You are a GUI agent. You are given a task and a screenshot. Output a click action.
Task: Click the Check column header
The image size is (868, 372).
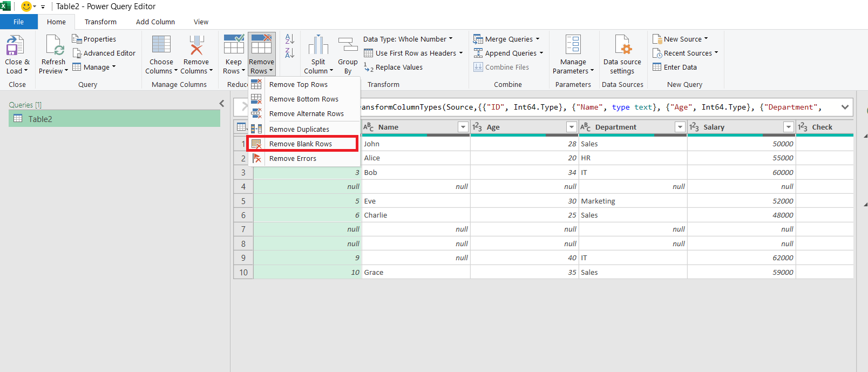pos(824,127)
